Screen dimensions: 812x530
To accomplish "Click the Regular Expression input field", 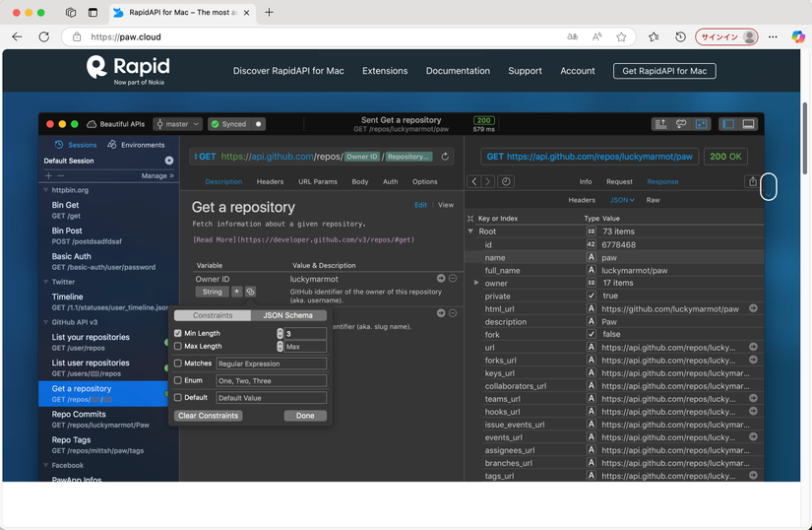I will point(272,364).
